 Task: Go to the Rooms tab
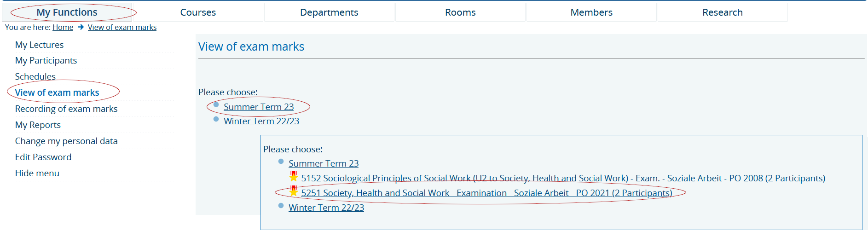point(460,12)
